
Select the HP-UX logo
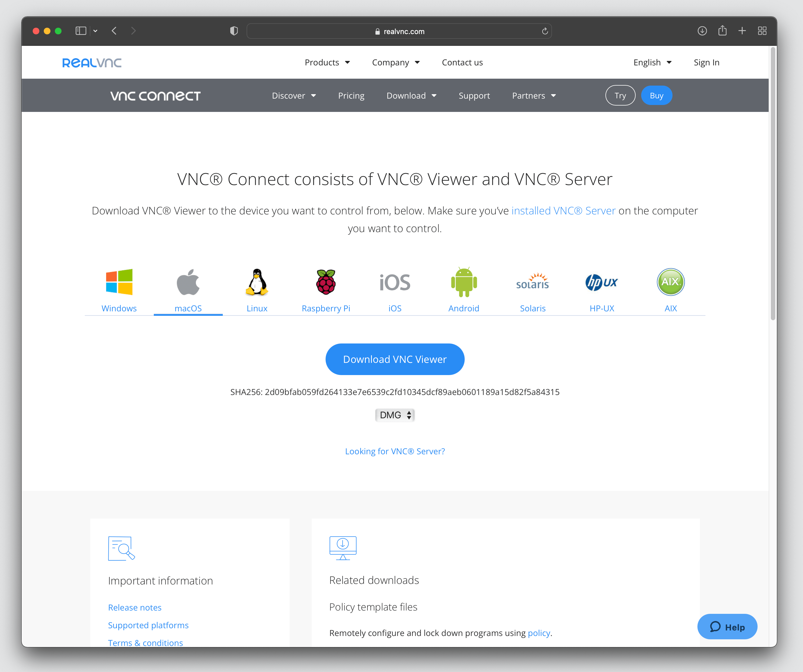[602, 283]
